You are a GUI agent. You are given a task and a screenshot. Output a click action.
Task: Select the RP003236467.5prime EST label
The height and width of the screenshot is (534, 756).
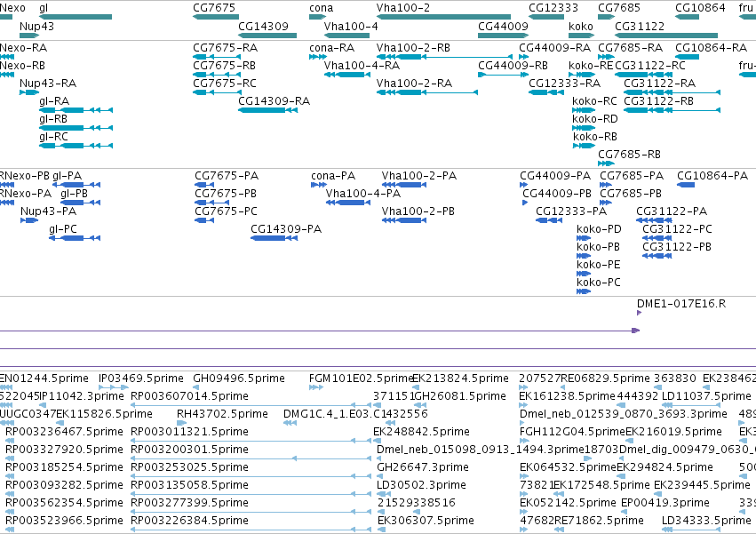pos(64,432)
